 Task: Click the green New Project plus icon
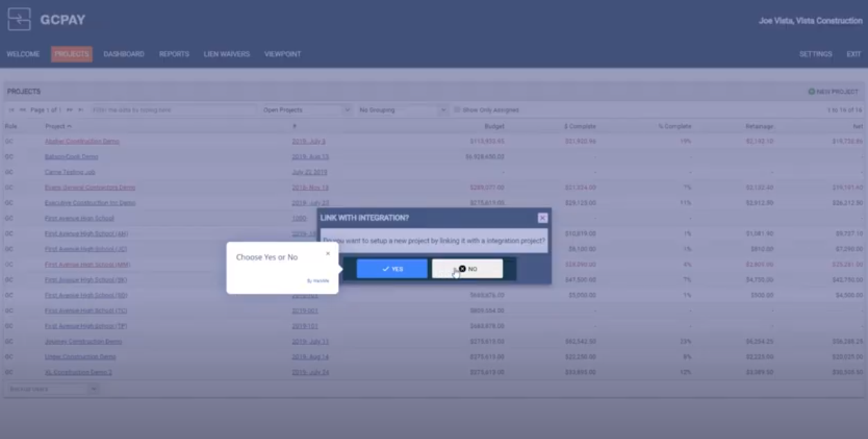(x=811, y=92)
